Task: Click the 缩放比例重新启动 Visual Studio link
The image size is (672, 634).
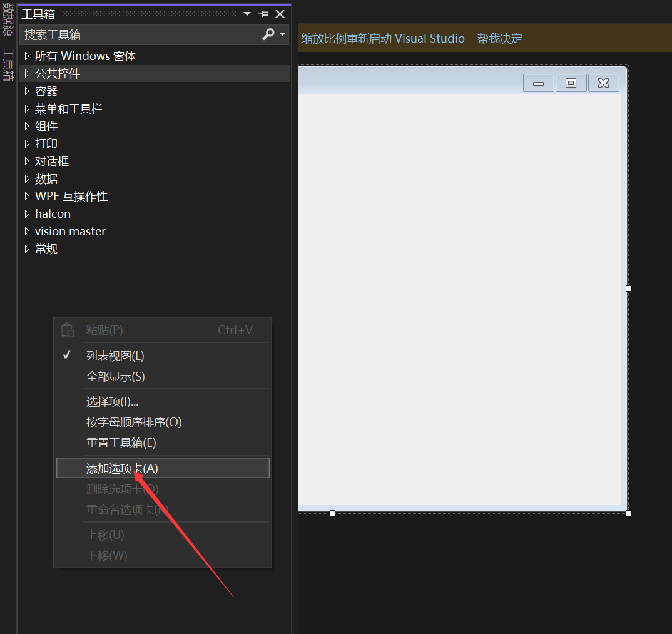Action: coord(383,38)
